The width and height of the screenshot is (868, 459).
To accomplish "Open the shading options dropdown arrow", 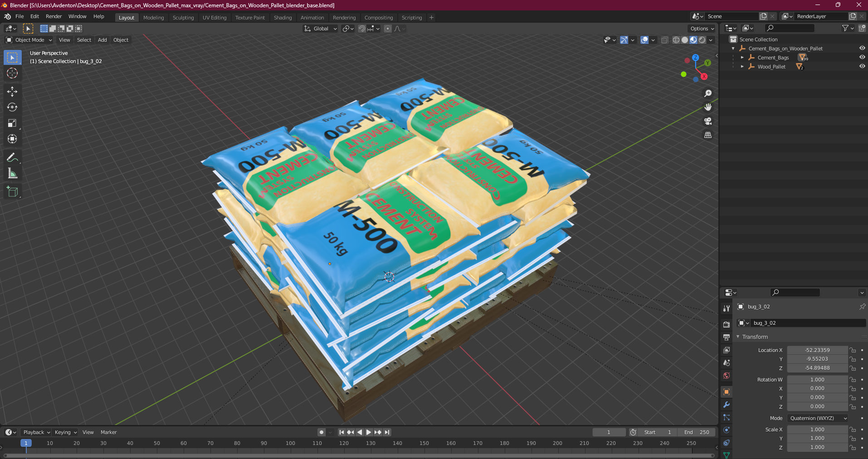I will click(x=711, y=40).
